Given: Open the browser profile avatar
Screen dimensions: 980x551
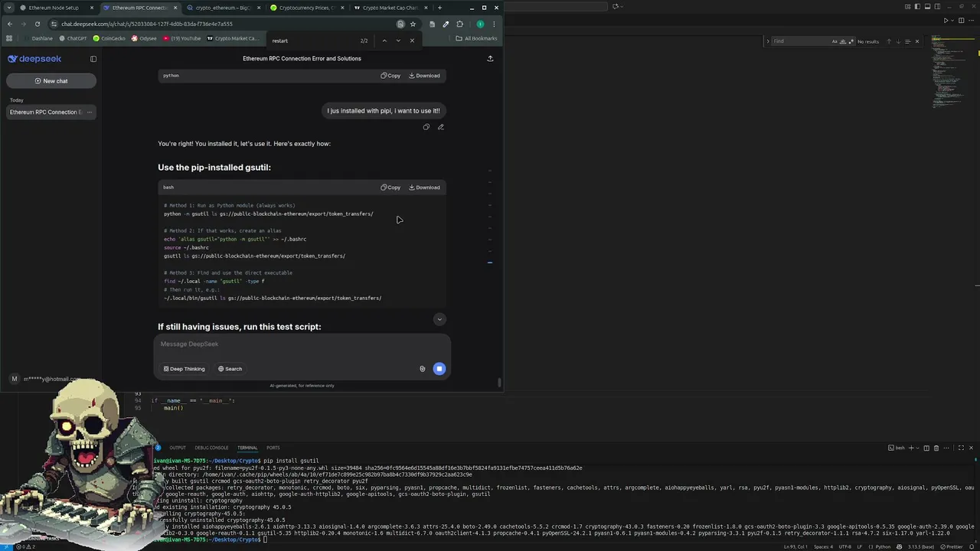Looking at the screenshot, I should coord(480,24).
